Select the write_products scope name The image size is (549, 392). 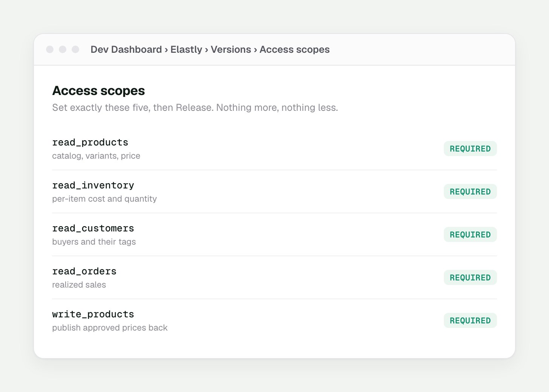click(93, 314)
